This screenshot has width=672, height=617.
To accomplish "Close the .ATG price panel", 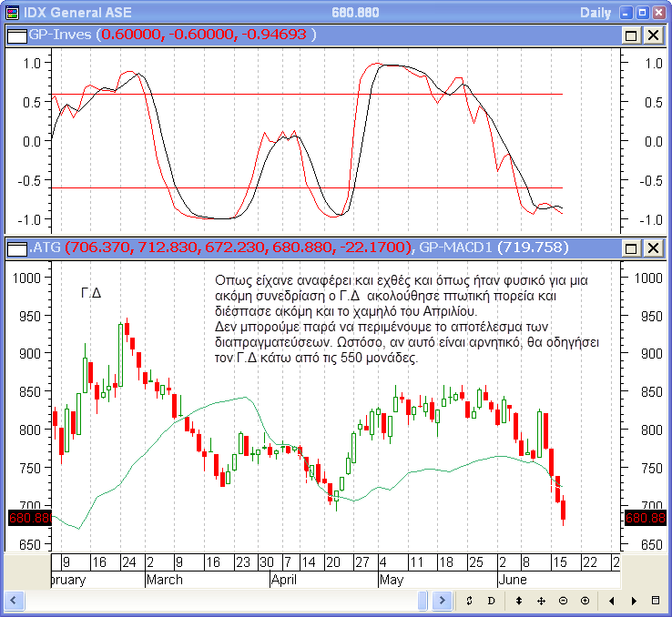I will coord(653,248).
